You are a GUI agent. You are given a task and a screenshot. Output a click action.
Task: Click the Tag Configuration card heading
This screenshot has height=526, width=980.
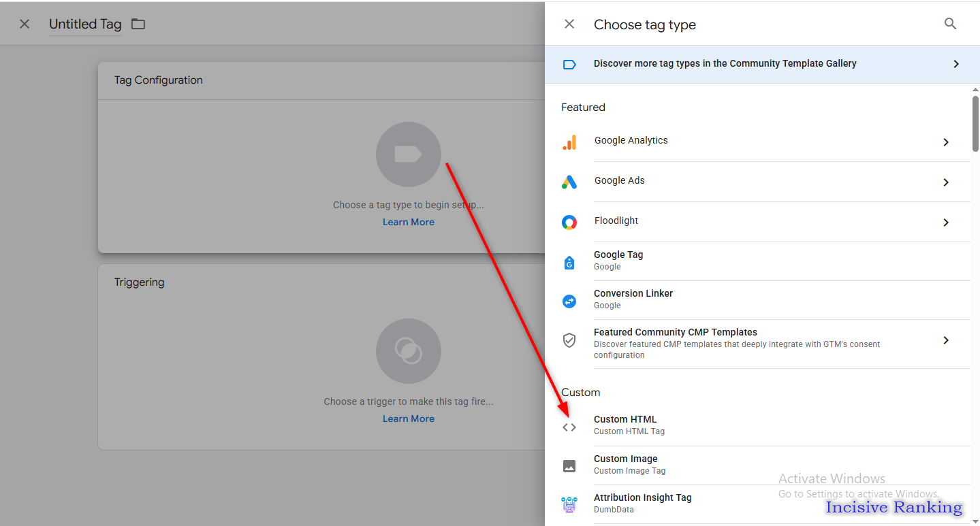click(159, 80)
